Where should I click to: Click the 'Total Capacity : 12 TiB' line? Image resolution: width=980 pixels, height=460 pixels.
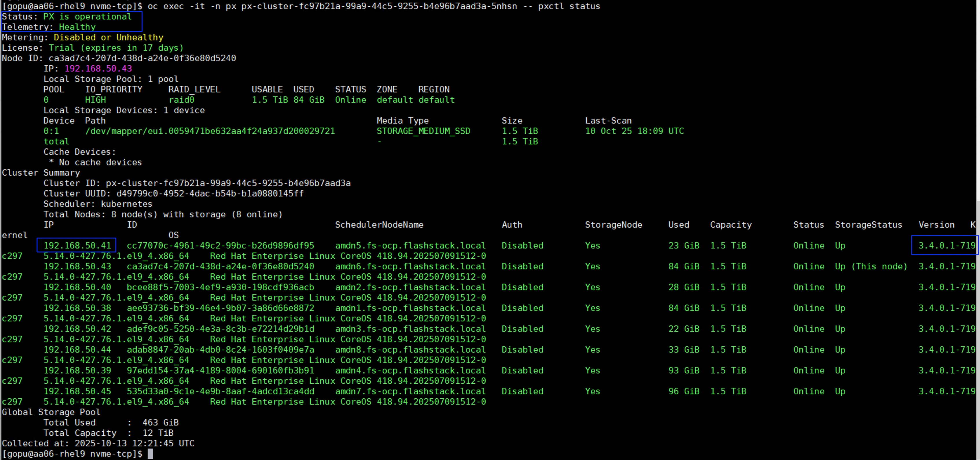click(x=108, y=433)
